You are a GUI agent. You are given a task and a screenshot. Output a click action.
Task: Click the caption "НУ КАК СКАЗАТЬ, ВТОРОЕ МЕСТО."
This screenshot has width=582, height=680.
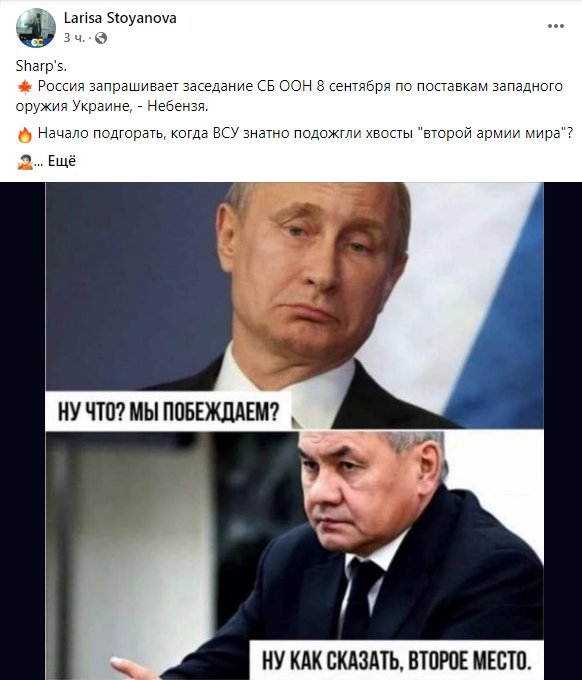click(396, 660)
